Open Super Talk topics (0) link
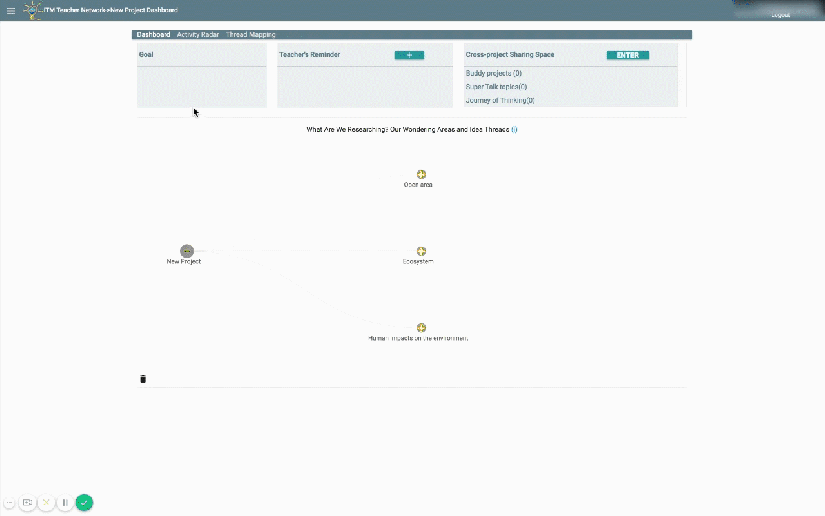Viewport: 825px width, 516px height. (496, 87)
